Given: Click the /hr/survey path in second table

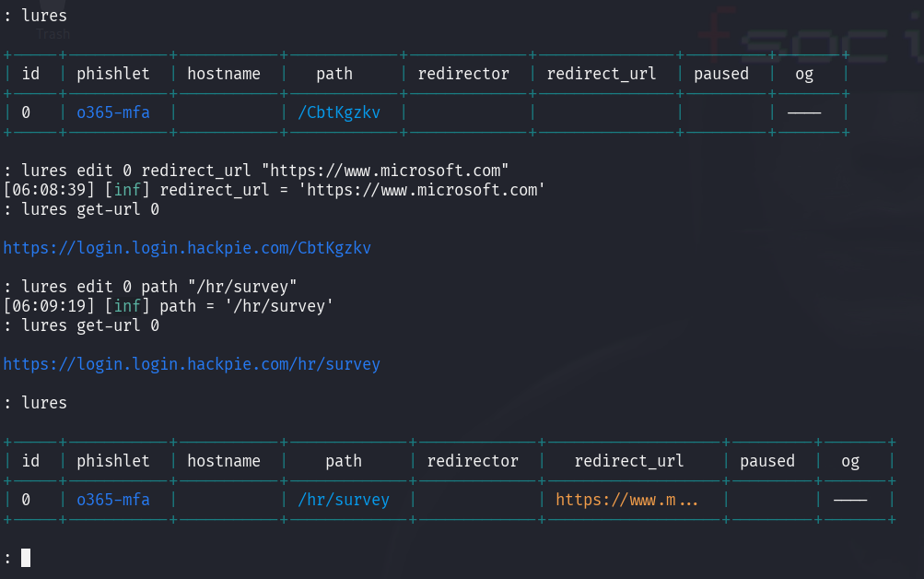Looking at the screenshot, I should tap(344, 500).
